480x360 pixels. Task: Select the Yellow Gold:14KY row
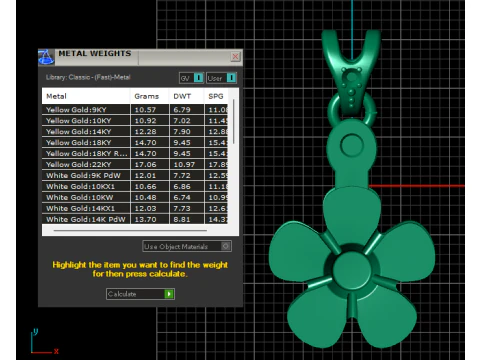(x=135, y=132)
